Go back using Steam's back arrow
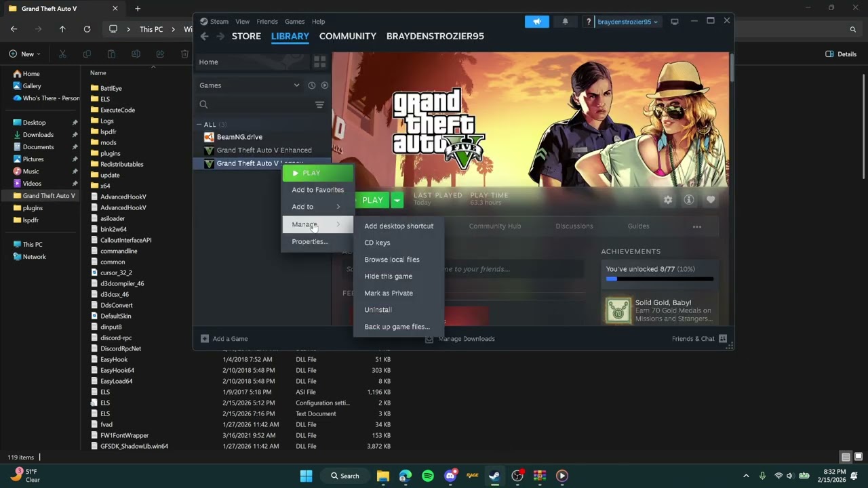 (x=204, y=36)
